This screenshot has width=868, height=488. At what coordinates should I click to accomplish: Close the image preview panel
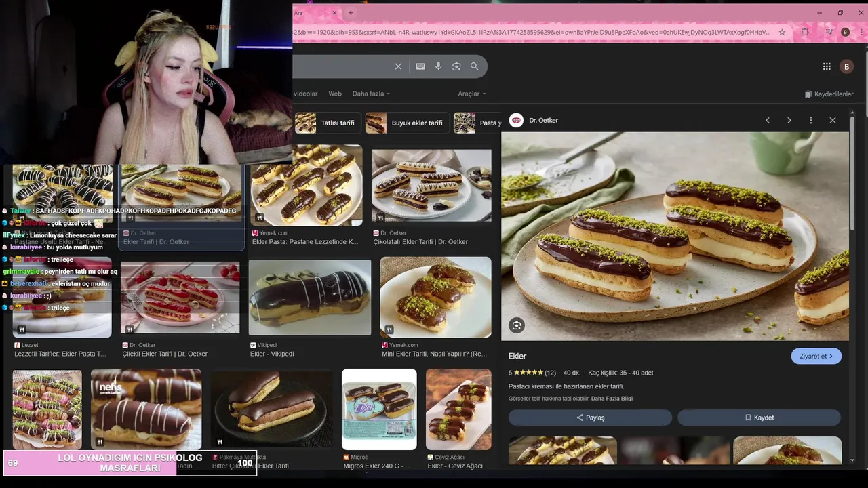coord(833,120)
